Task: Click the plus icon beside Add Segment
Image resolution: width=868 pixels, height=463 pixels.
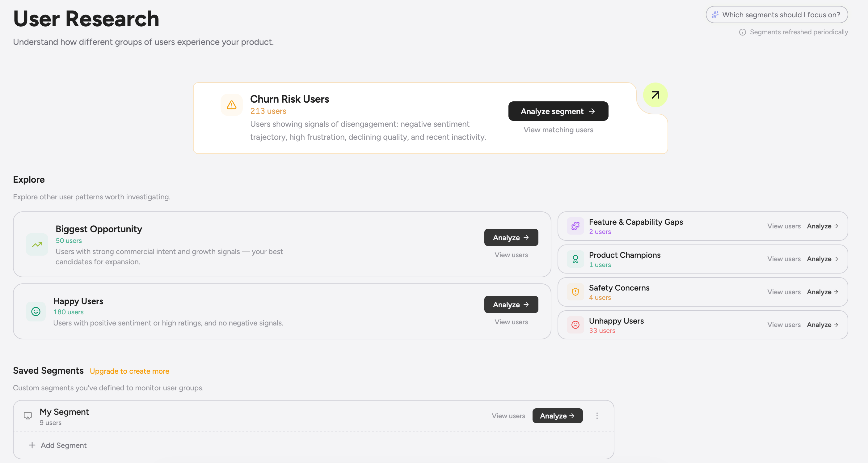Action: pos(32,445)
